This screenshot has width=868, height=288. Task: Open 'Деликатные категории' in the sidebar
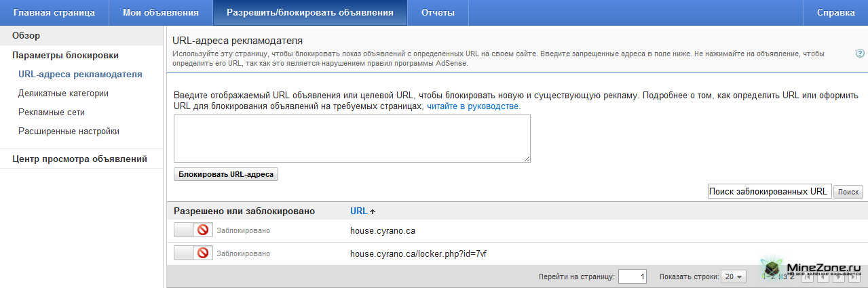tap(63, 94)
